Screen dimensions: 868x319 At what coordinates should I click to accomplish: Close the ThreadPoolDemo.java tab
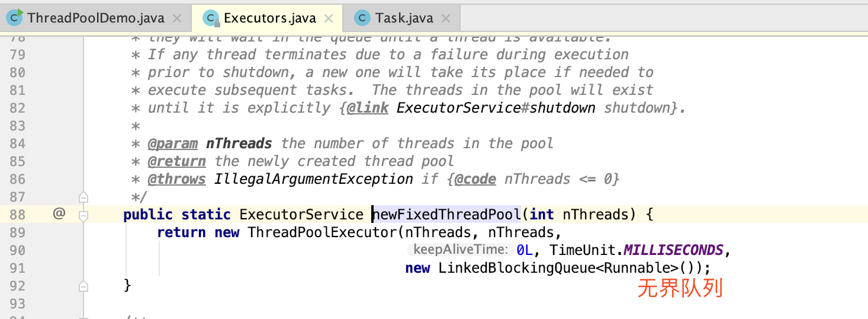176,18
